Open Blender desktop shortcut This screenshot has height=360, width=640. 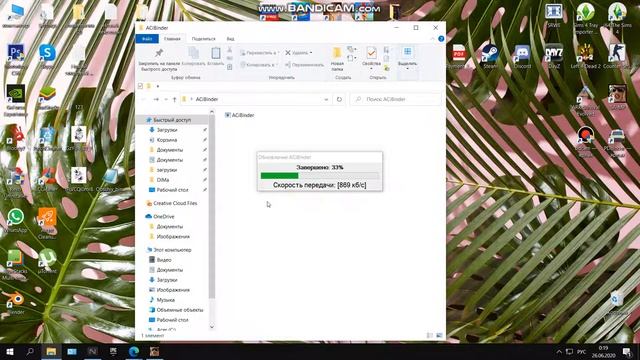[x=16, y=302]
